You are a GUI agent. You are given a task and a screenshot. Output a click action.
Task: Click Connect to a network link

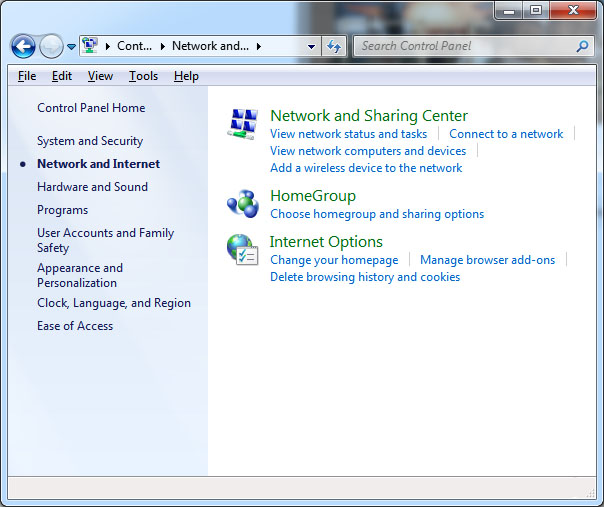coord(506,134)
